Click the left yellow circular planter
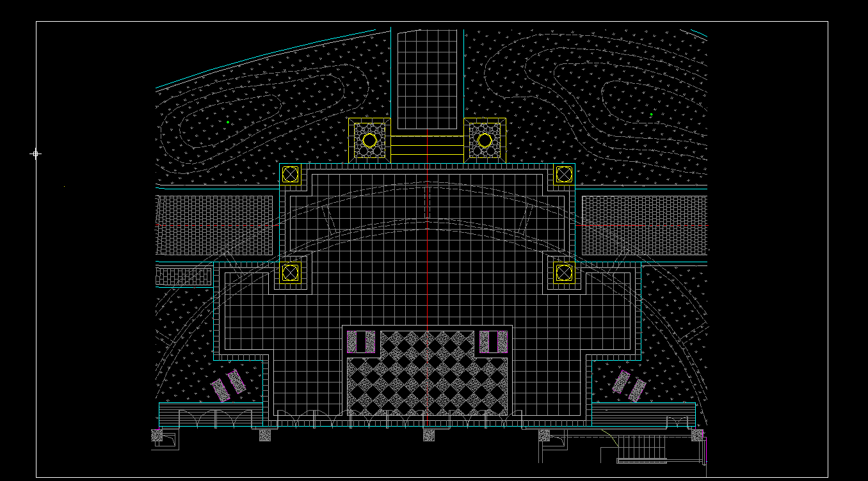868x481 pixels. click(369, 140)
